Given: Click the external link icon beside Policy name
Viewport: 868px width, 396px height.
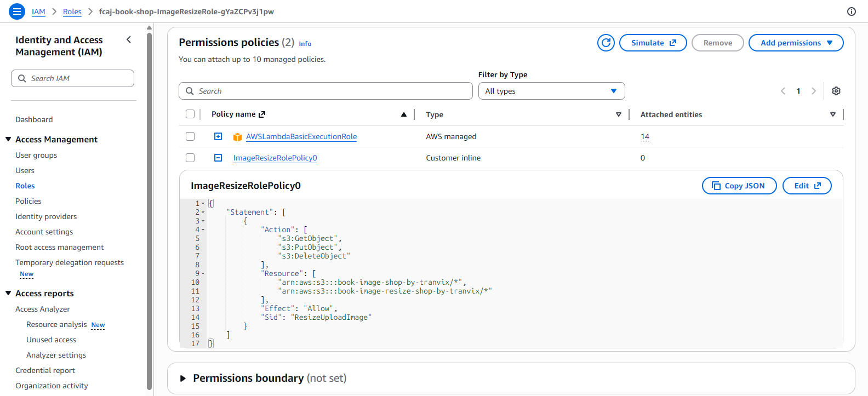Looking at the screenshot, I should [262, 114].
